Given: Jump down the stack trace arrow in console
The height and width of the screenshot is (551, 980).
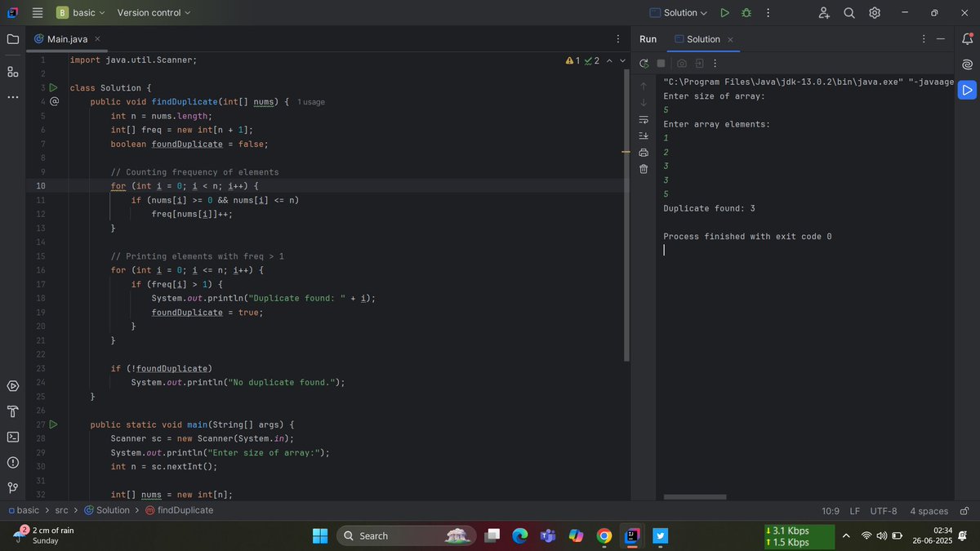Looking at the screenshot, I should [x=644, y=102].
